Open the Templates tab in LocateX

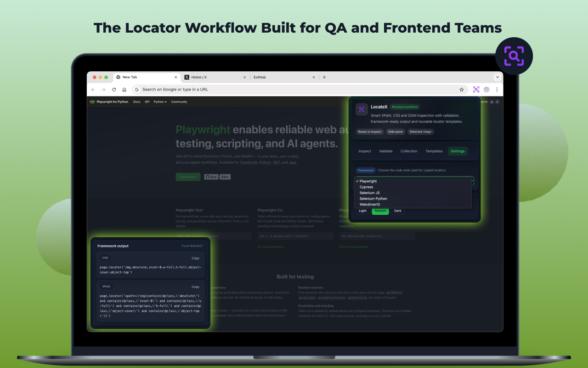tap(434, 151)
